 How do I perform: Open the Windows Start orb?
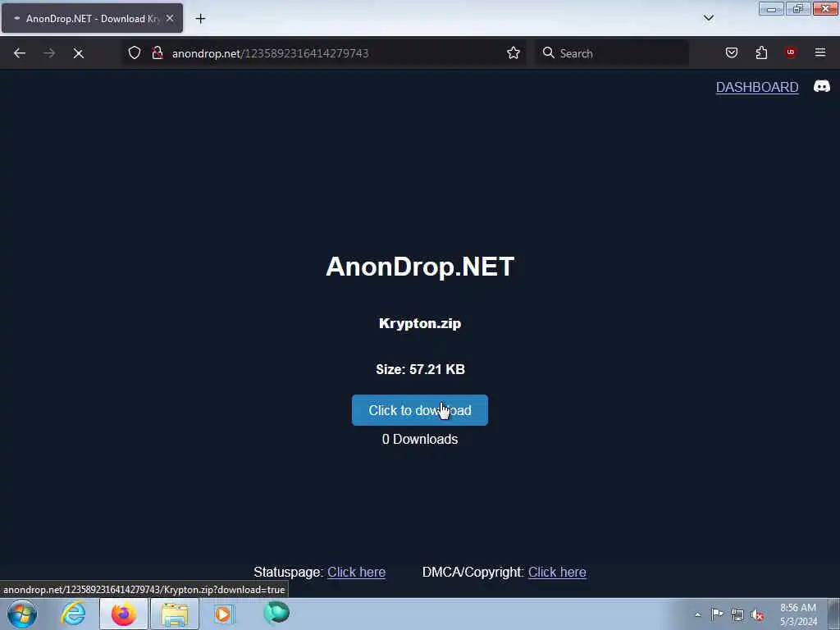[x=22, y=614]
